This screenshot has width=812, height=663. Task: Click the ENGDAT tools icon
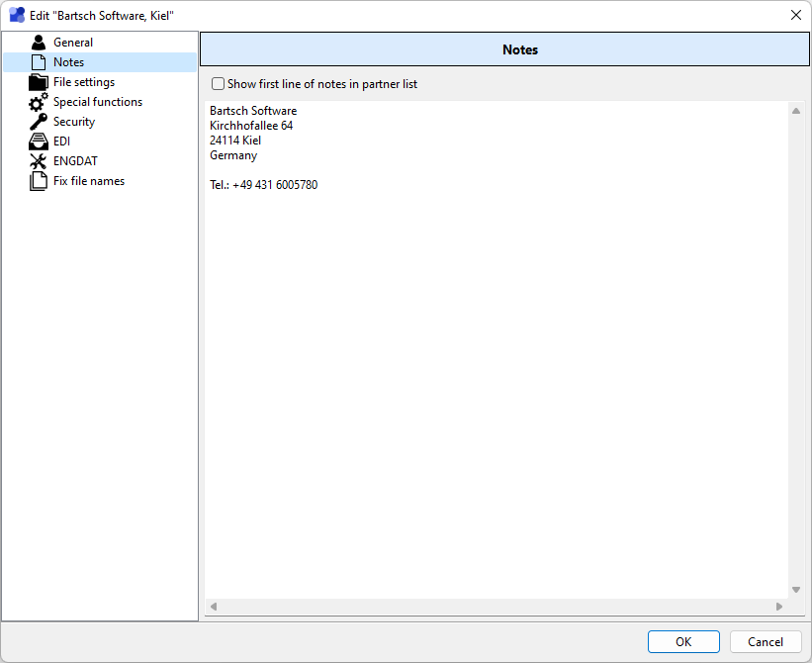coord(39,161)
